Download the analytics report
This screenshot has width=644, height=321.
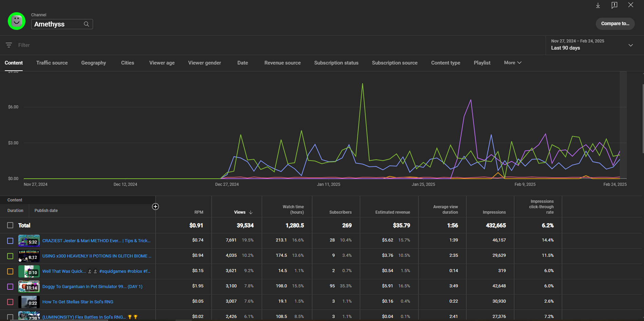[598, 5]
